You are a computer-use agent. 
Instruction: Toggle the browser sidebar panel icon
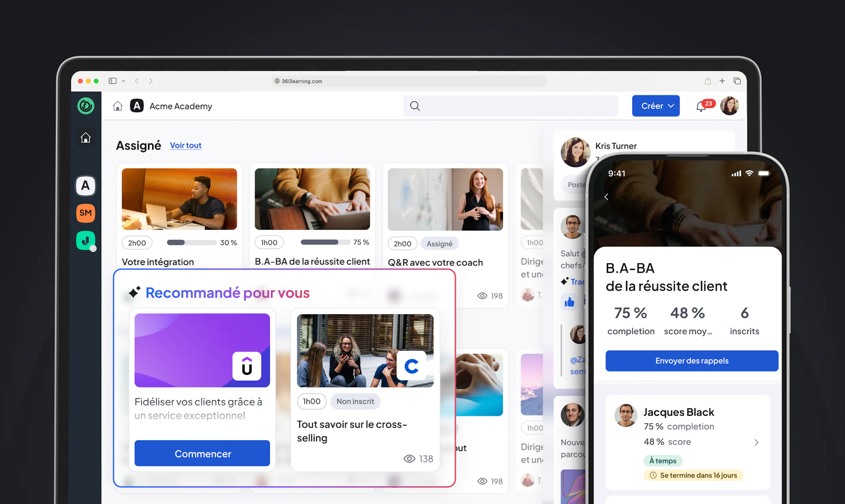coord(112,81)
